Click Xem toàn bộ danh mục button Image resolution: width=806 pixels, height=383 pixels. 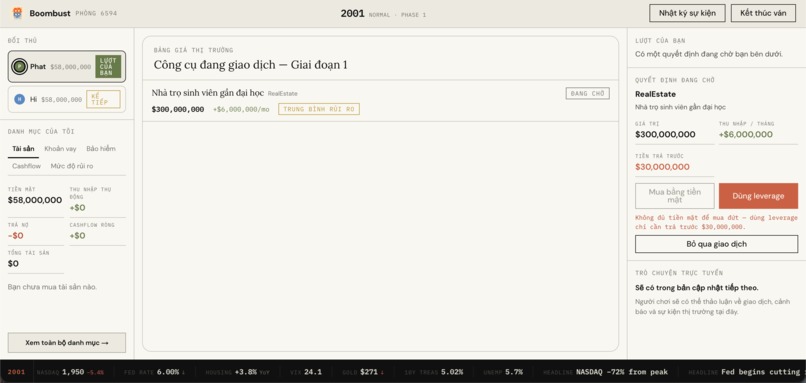pos(67,343)
